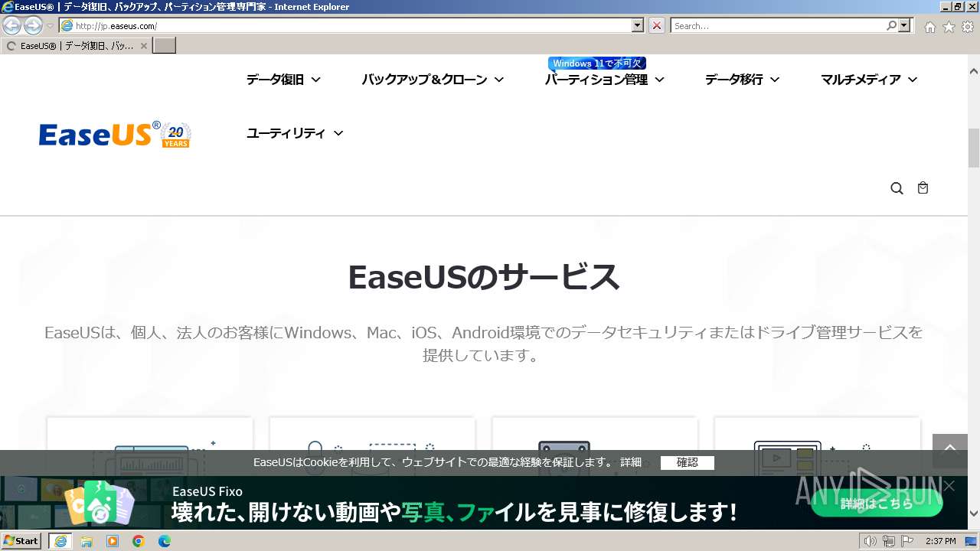Screen dimensions: 980x551
Task: Click the IE Search box
Action: (778, 26)
